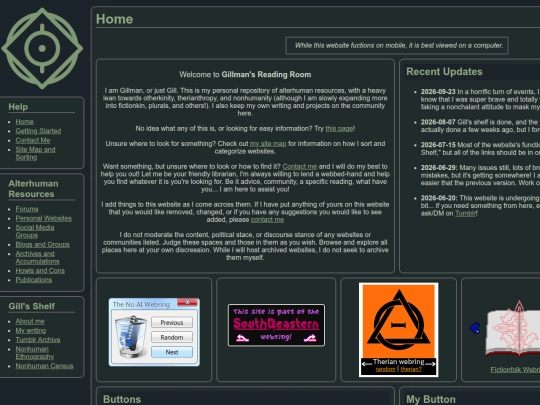Open Home in the Help menu

click(24, 122)
